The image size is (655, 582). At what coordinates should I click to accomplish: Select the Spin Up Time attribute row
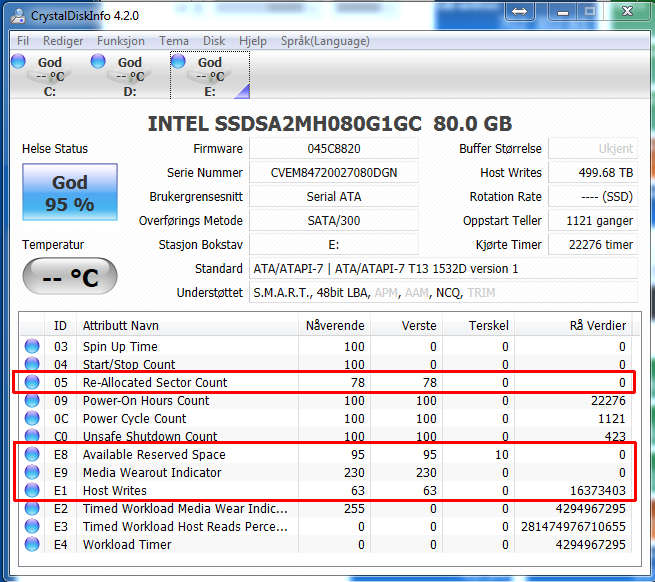(x=326, y=346)
